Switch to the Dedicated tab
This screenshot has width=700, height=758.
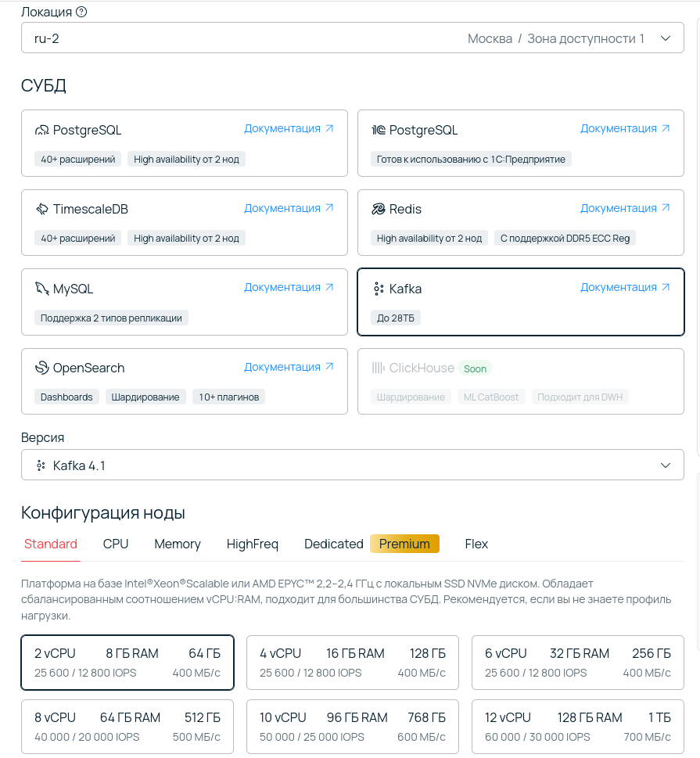[x=333, y=544]
